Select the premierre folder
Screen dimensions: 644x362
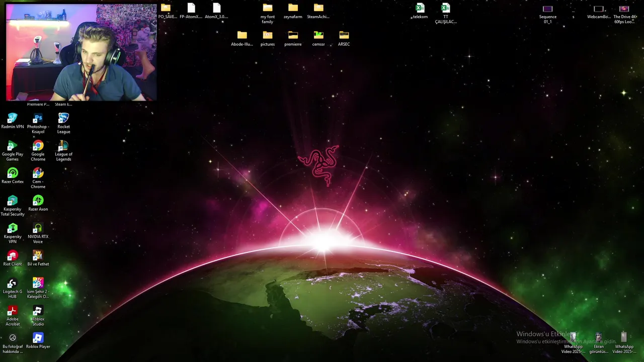(293, 39)
